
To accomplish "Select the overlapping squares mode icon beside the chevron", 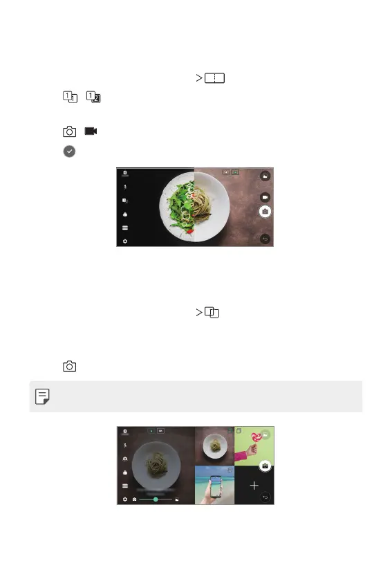I will (212, 313).
